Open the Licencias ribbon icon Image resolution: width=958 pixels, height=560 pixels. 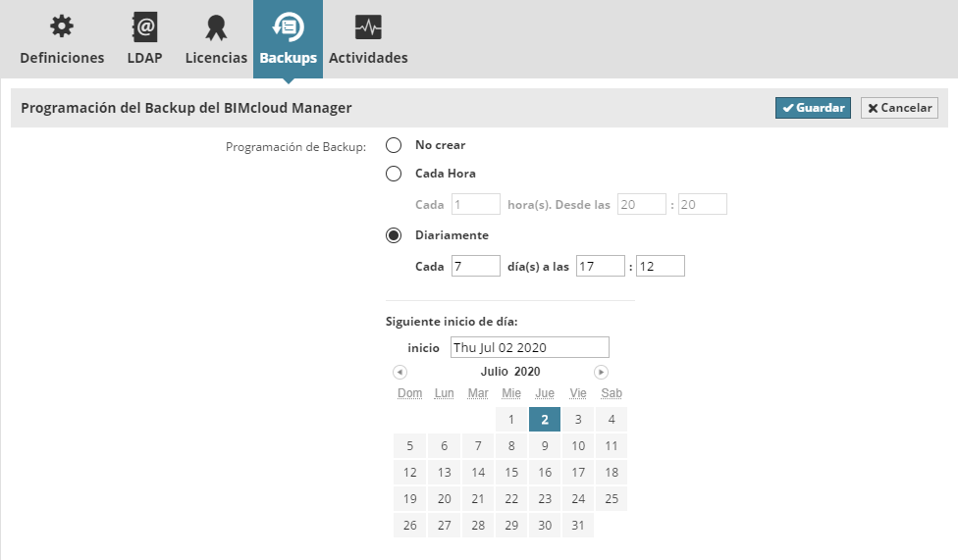pyautogui.click(x=216, y=27)
